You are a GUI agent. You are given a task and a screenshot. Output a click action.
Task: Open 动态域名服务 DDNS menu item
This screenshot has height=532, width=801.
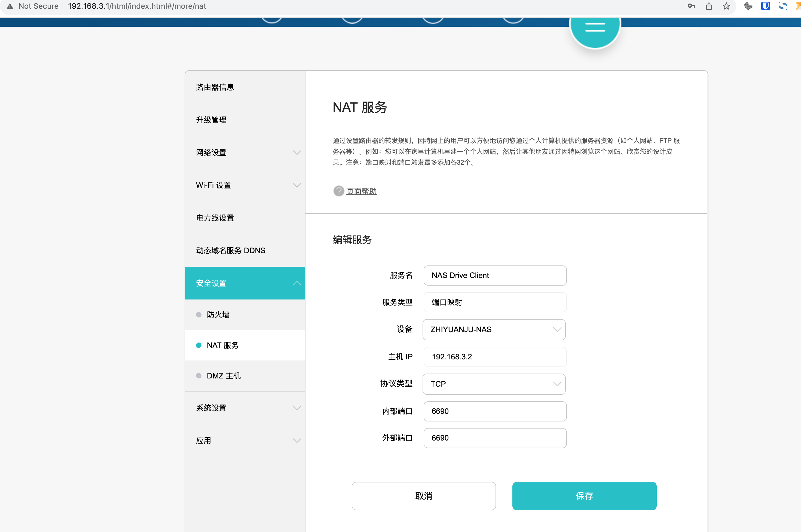pos(231,250)
